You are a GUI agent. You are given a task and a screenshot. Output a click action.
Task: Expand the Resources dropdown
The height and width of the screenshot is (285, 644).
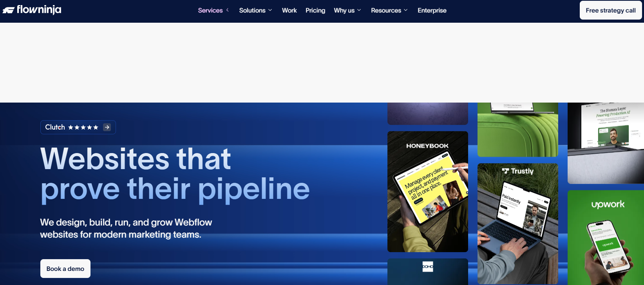coord(389,10)
